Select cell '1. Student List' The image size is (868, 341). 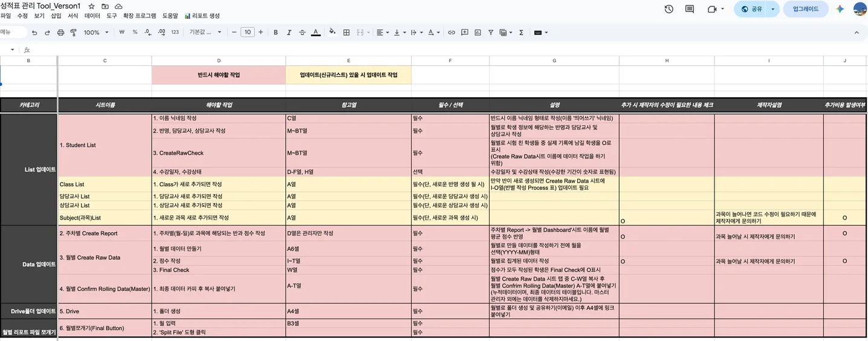105,145
